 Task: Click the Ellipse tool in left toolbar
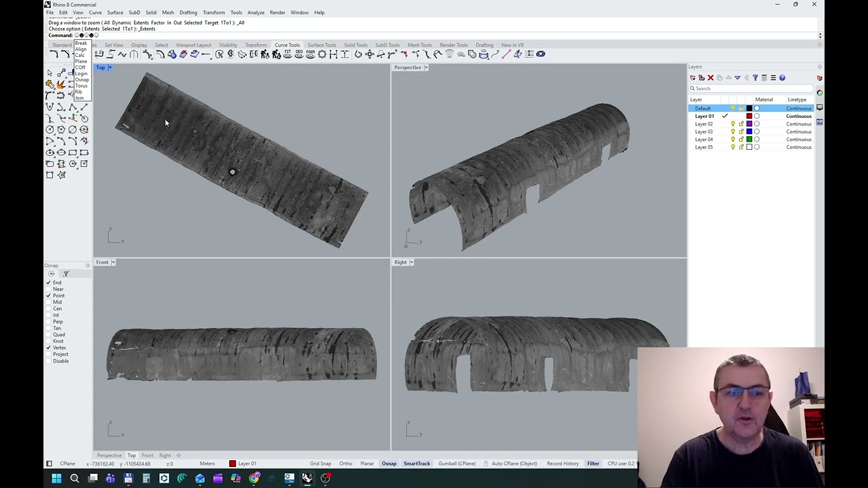click(x=50, y=152)
